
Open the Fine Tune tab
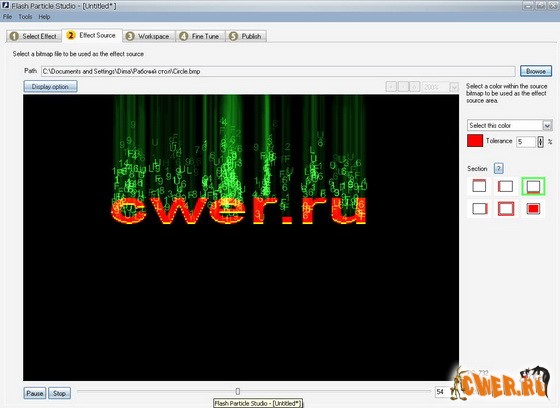coord(200,36)
